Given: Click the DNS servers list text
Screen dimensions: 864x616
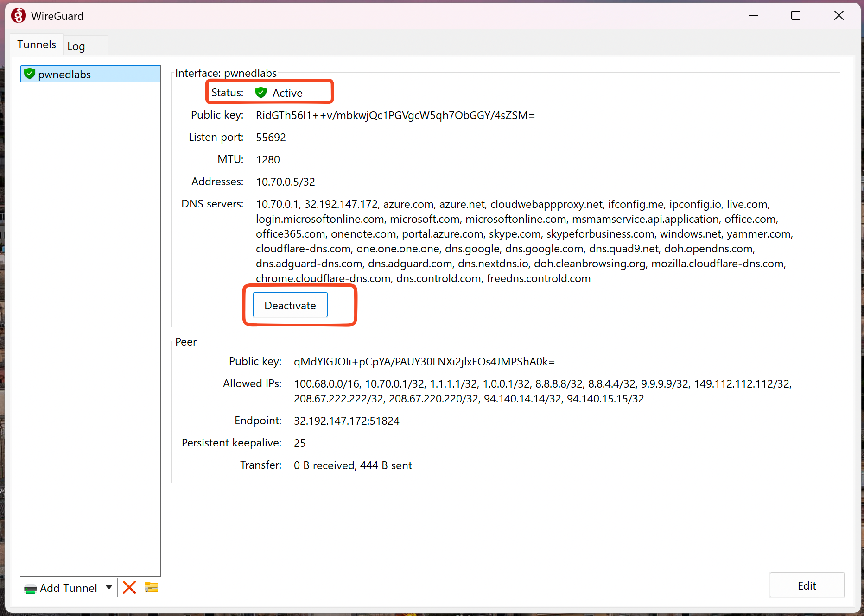Looking at the screenshot, I should pos(524,241).
